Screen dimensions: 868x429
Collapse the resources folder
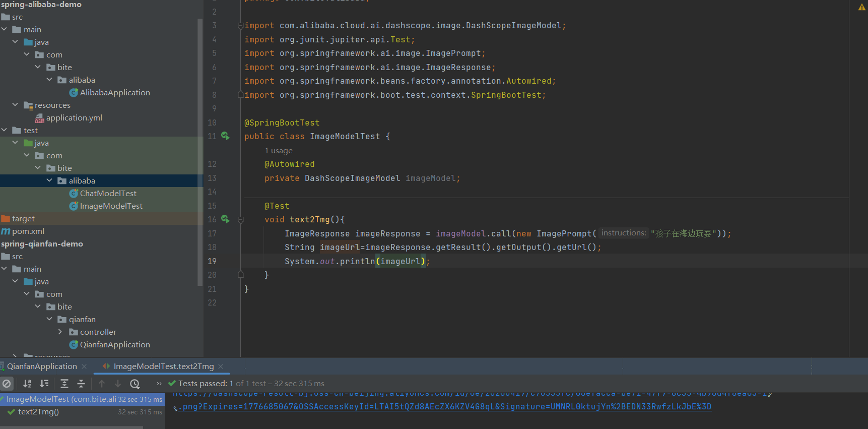(x=16, y=105)
